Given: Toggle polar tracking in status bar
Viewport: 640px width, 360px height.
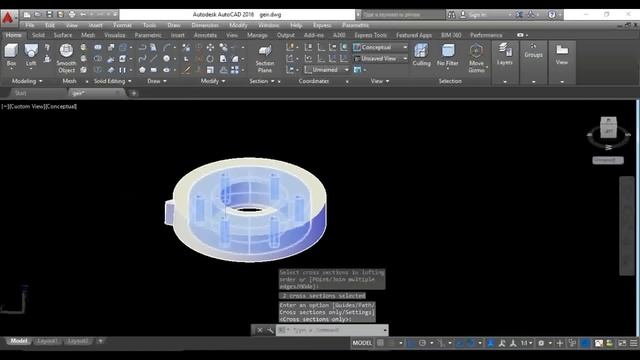Looking at the screenshot, I should 422,343.
